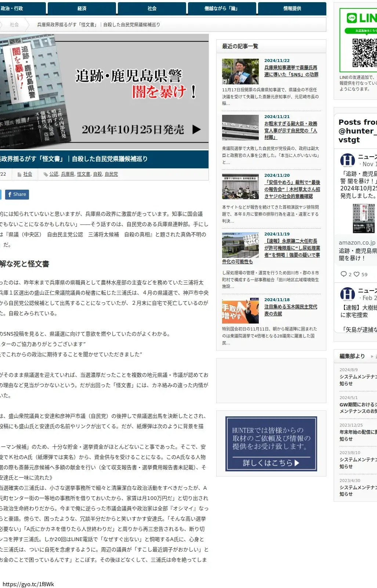
Task: Open the 怪文書 tag link
Action: [83, 174]
